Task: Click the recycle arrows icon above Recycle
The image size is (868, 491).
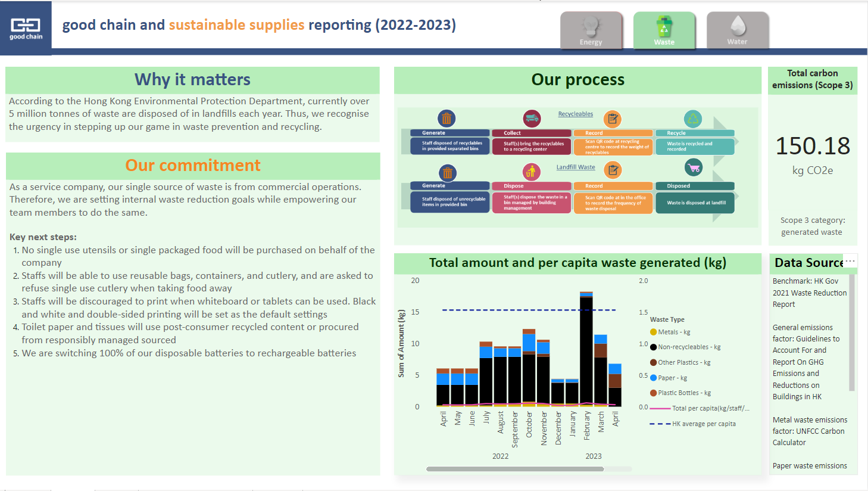Action: coord(693,119)
